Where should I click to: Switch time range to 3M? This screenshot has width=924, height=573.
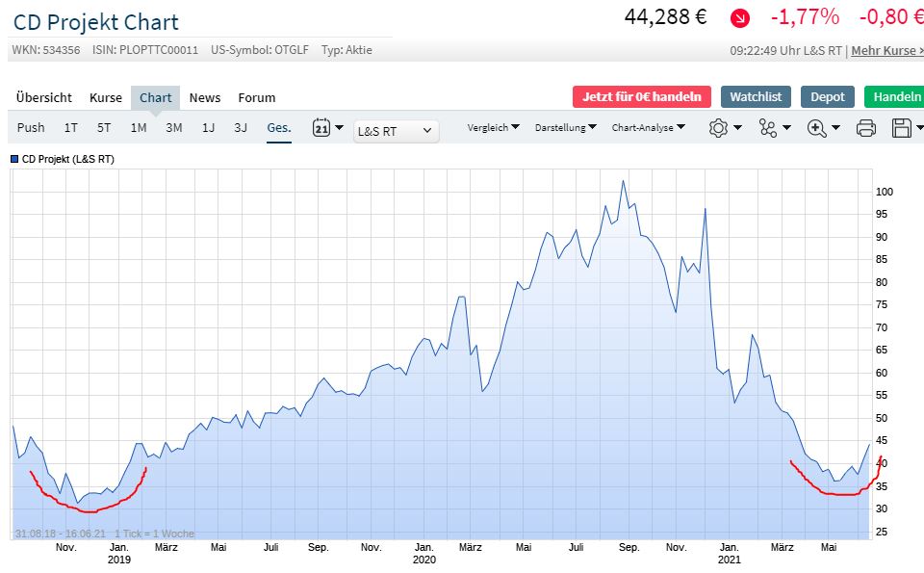point(173,127)
